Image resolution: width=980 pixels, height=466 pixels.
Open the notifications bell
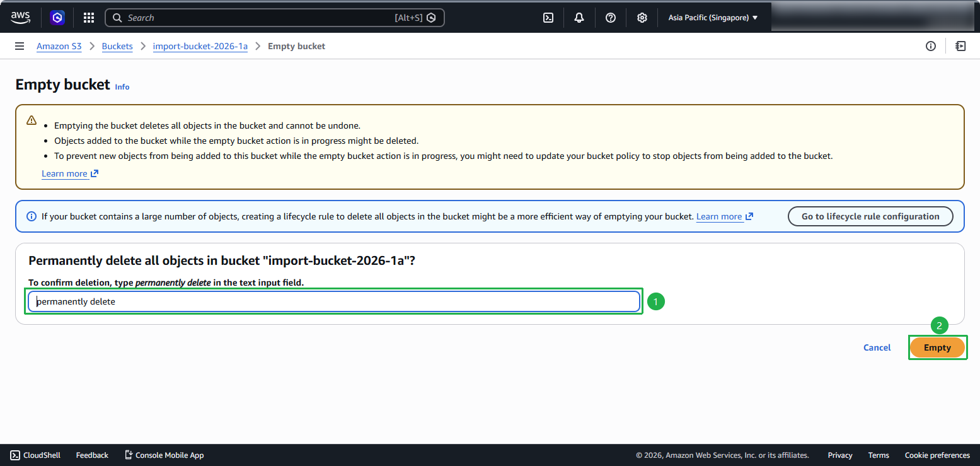coord(579,18)
